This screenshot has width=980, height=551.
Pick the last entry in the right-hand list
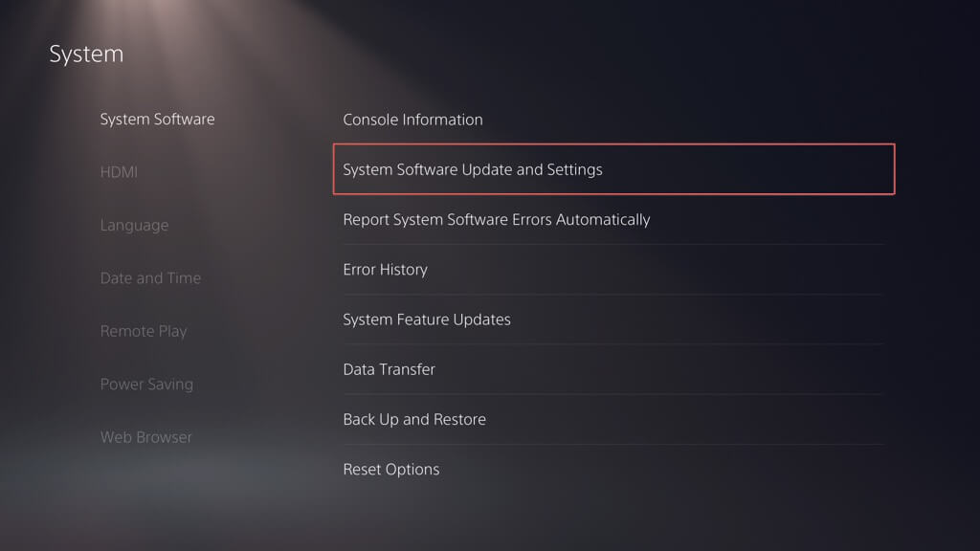[391, 470]
